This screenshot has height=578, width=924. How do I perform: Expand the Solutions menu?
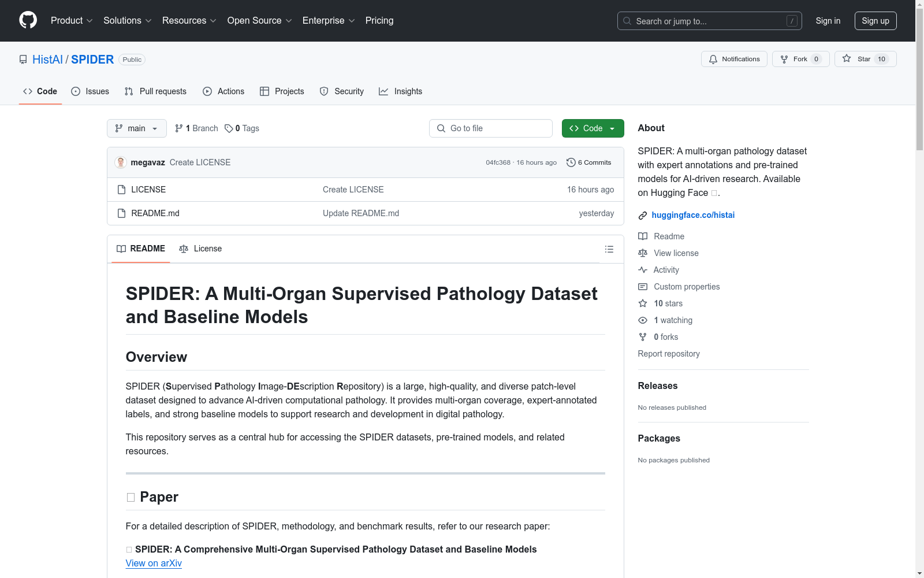128,21
